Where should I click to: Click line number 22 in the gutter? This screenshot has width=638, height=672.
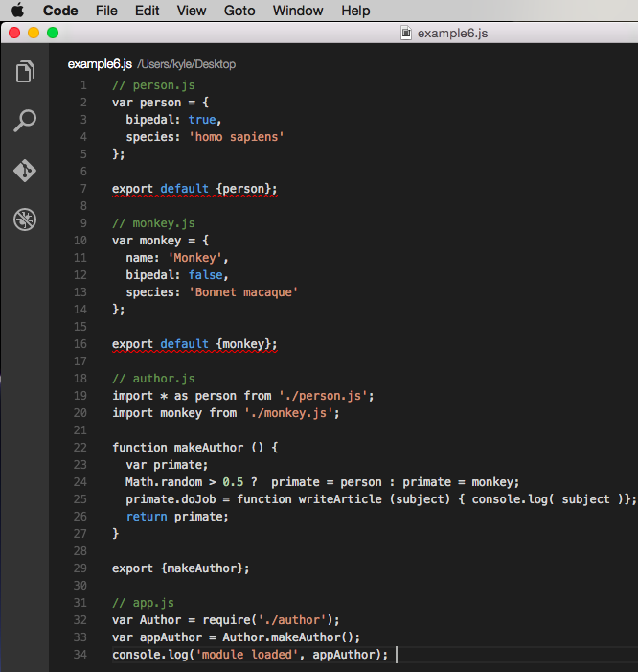pyautogui.click(x=82, y=447)
